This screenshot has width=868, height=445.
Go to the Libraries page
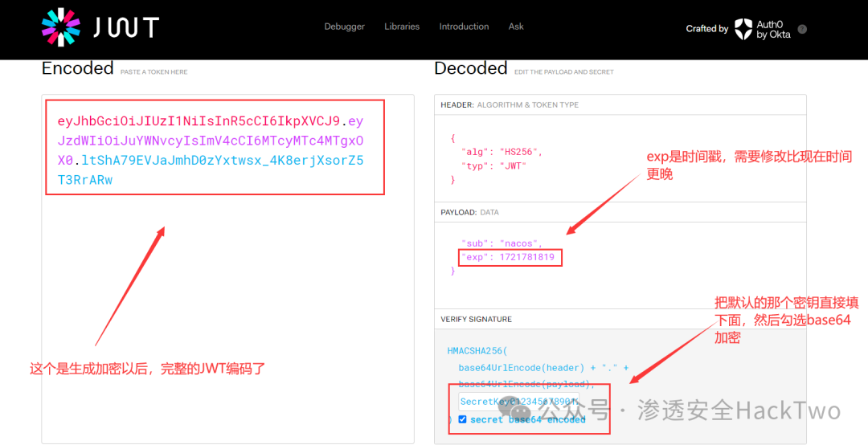point(402,27)
